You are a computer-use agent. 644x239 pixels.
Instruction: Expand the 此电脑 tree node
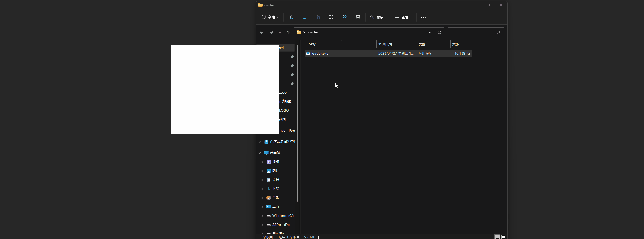[x=260, y=153]
